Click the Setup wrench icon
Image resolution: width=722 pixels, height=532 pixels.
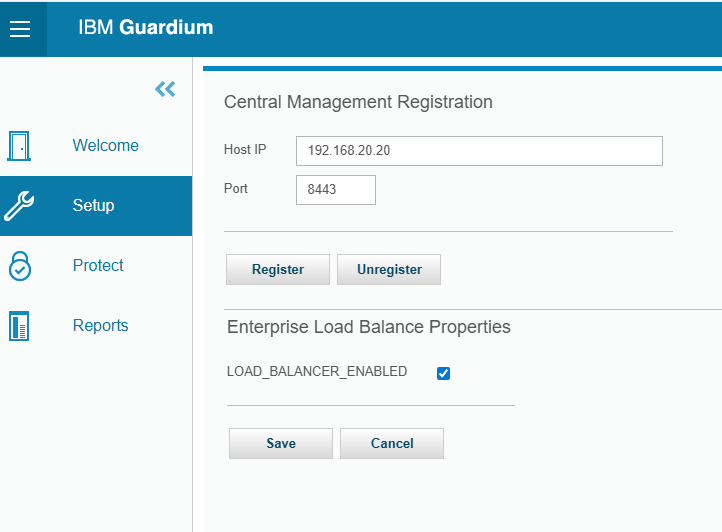[x=19, y=206]
